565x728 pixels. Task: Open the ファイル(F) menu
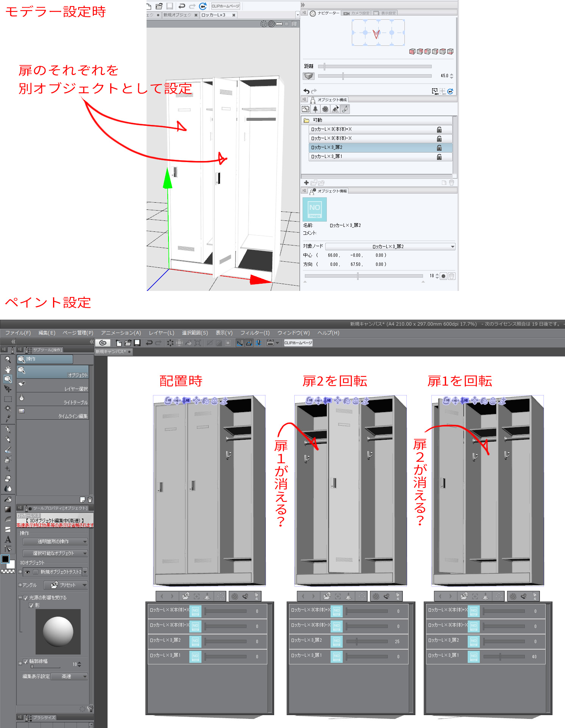click(x=18, y=333)
